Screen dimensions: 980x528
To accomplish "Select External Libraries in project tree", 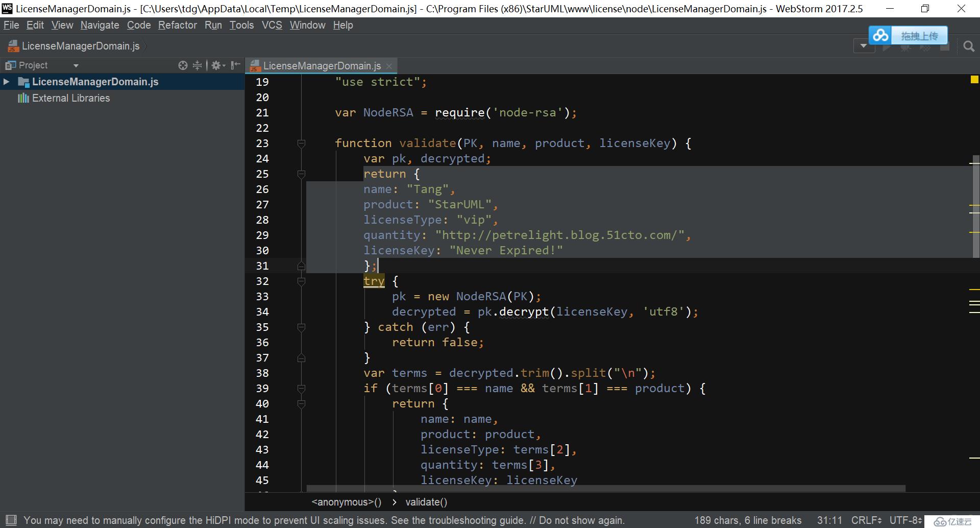I will 71,98.
